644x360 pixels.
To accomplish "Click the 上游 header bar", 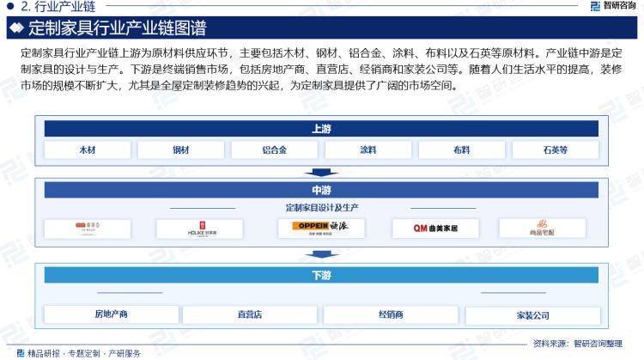I will [x=321, y=129].
